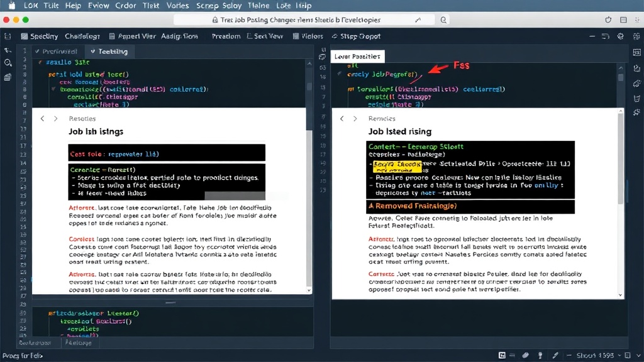The height and width of the screenshot is (362, 644).
Task: Open the Eviow menu
Action: [99, 6]
